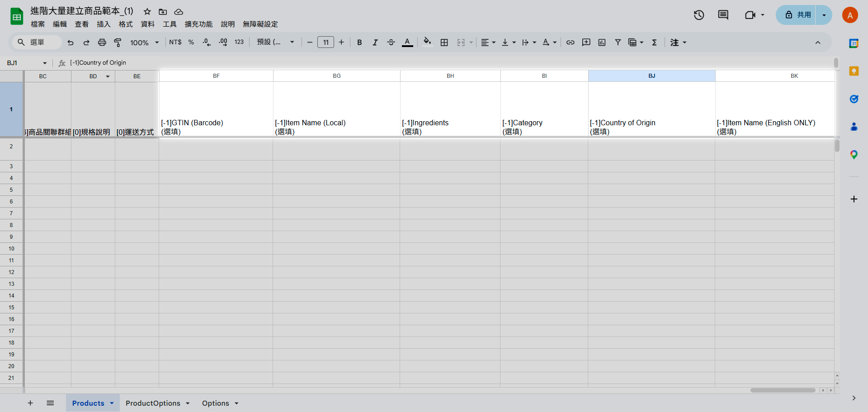This screenshot has height=412, width=868.
Task: Undo the last action
Action: pos(71,43)
